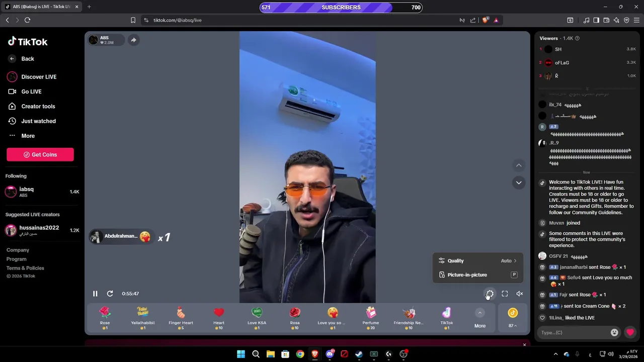Show hidden system tray icons
The height and width of the screenshot is (362, 644).
(x=555, y=354)
